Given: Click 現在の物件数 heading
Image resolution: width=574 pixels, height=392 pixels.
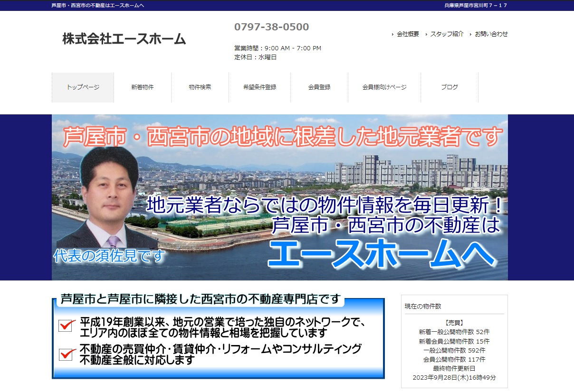Looking at the screenshot, I should (x=423, y=306).
